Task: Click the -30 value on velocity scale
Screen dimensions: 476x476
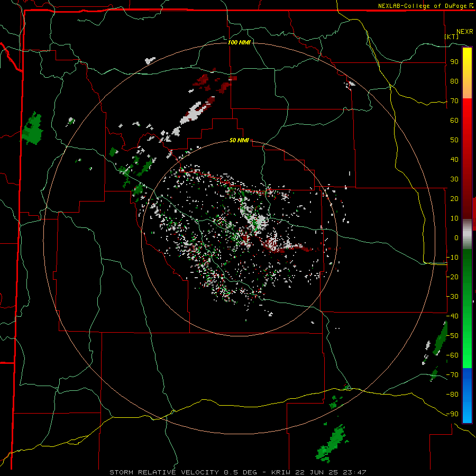Action: coord(453,297)
